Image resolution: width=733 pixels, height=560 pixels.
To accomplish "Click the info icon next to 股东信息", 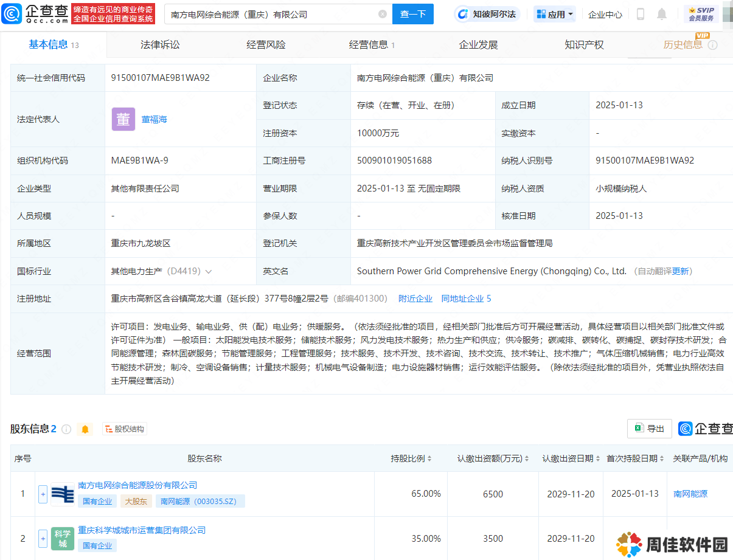I will [x=66, y=429].
